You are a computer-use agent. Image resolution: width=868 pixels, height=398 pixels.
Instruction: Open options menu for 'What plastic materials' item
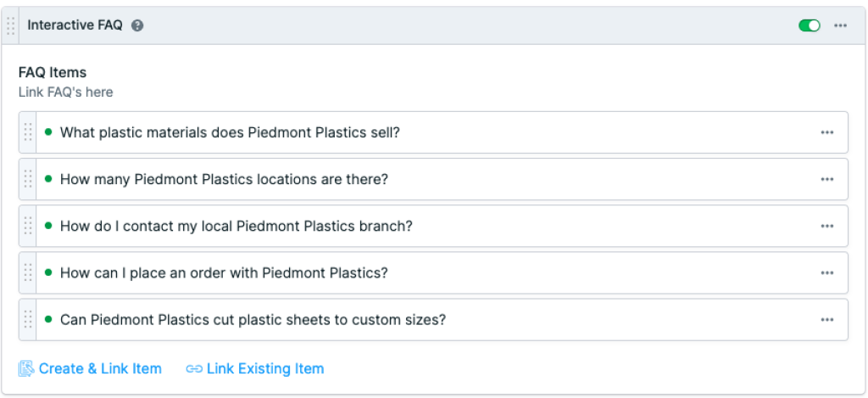click(827, 132)
